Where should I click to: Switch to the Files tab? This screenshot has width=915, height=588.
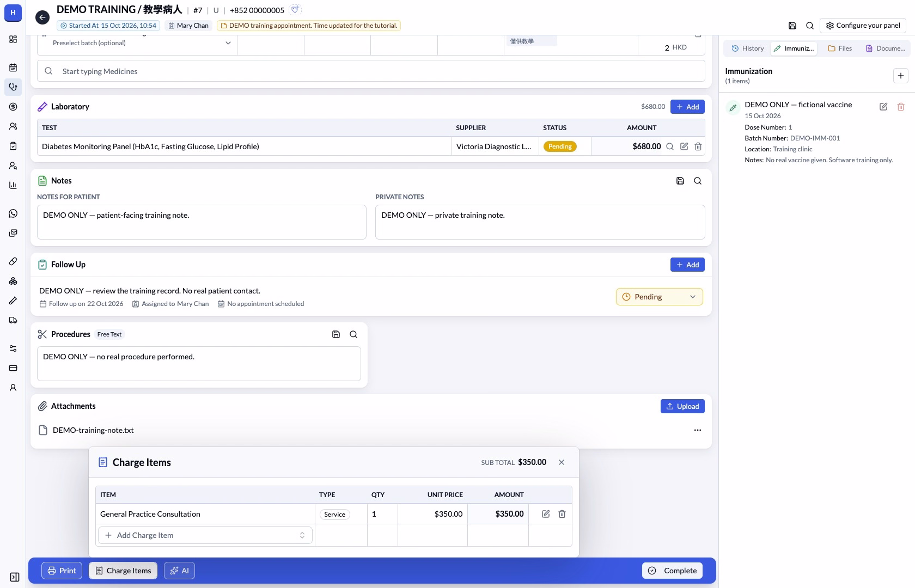(840, 48)
